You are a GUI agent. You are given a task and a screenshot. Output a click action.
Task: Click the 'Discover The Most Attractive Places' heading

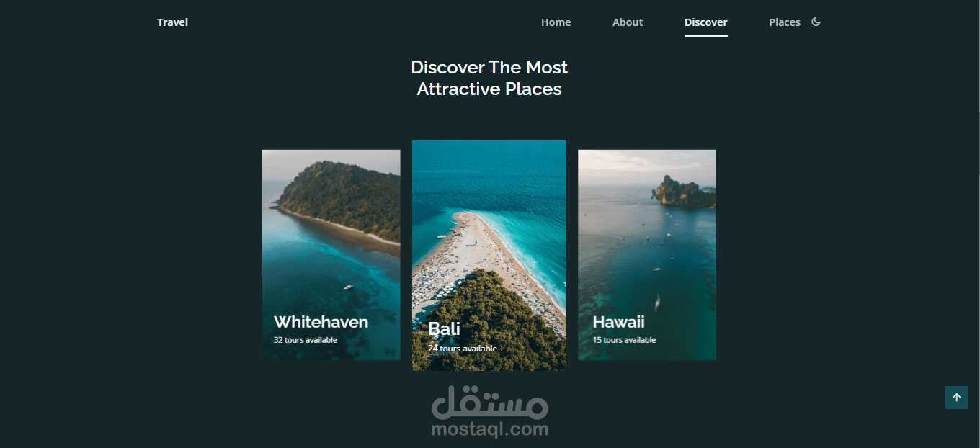[x=489, y=78]
